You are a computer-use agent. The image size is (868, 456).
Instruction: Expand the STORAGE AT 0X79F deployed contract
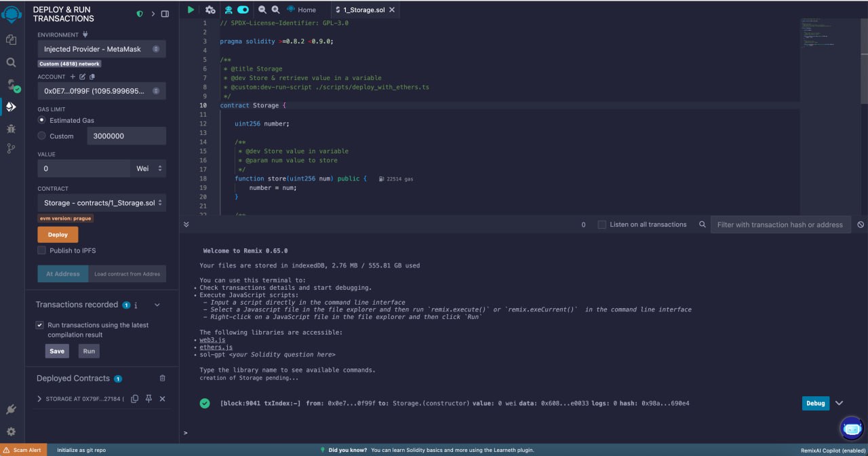tap(39, 399)
